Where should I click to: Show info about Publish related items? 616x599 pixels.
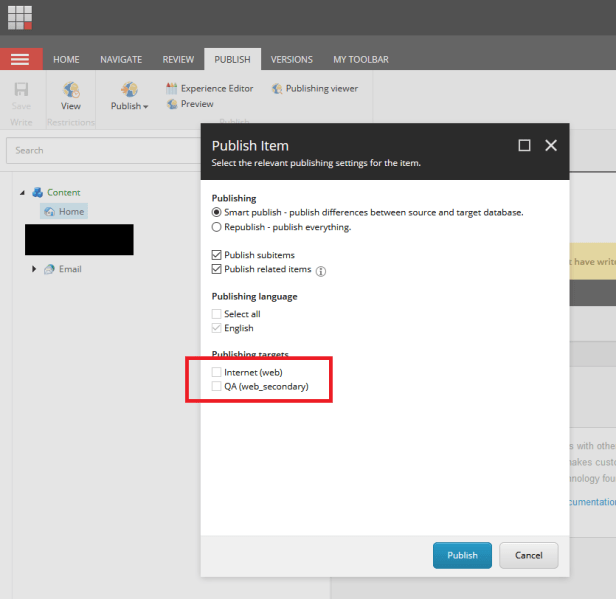(x=321, y=271)
